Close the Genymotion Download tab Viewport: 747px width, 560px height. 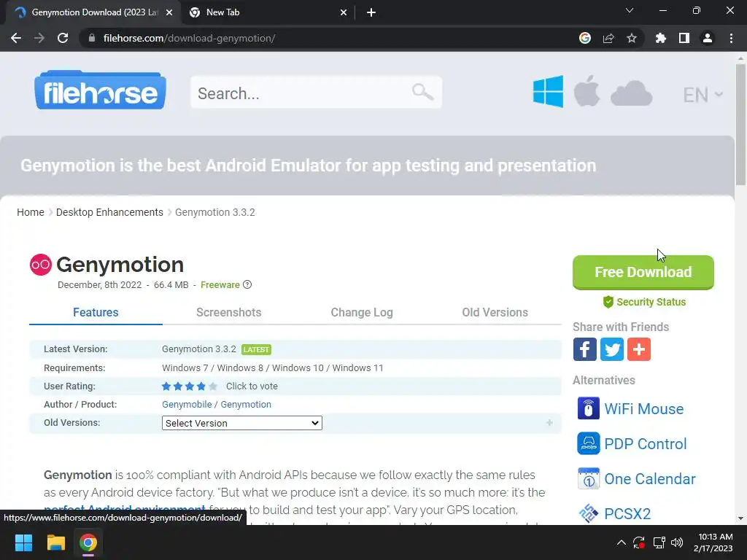point(169,12)
